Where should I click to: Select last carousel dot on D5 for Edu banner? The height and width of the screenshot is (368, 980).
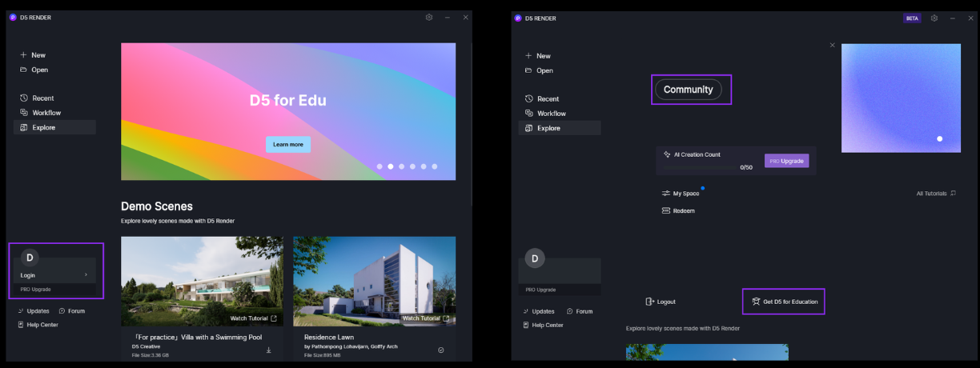[435, 166]
